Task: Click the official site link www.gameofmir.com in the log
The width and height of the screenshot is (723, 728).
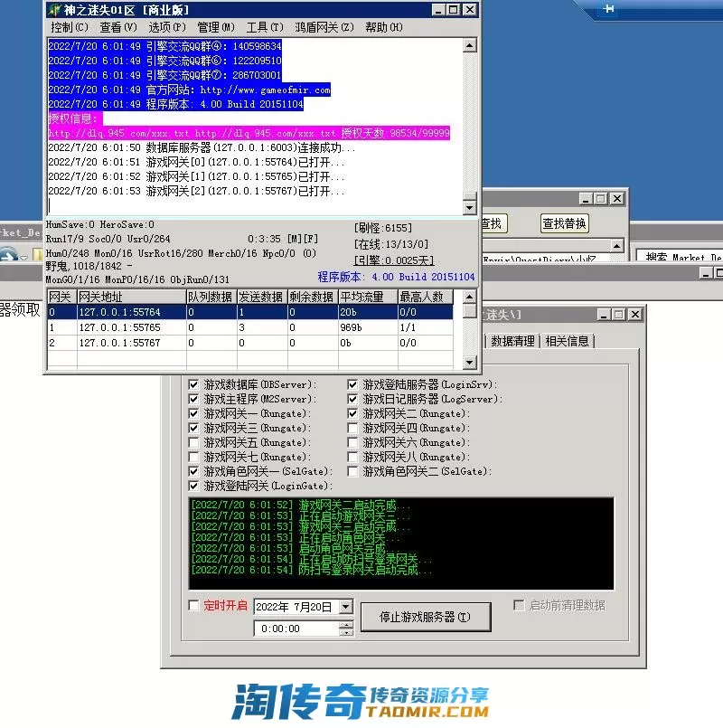Action: tap(265, 90)
